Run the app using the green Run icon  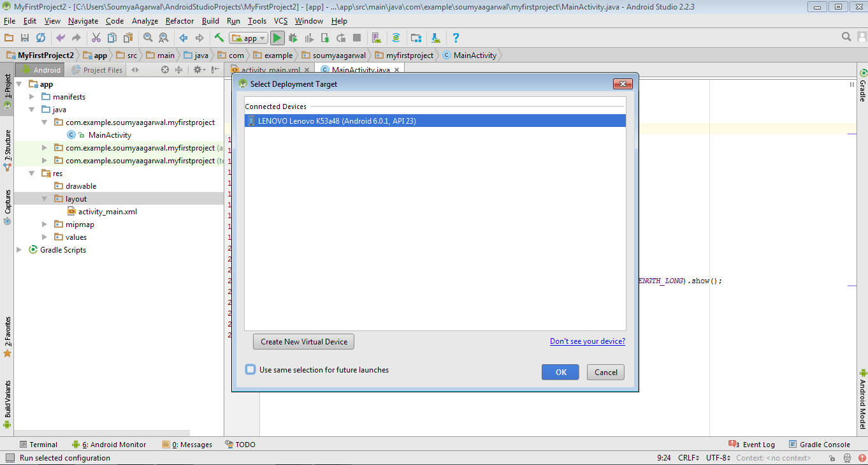click(x=277, y=38)
